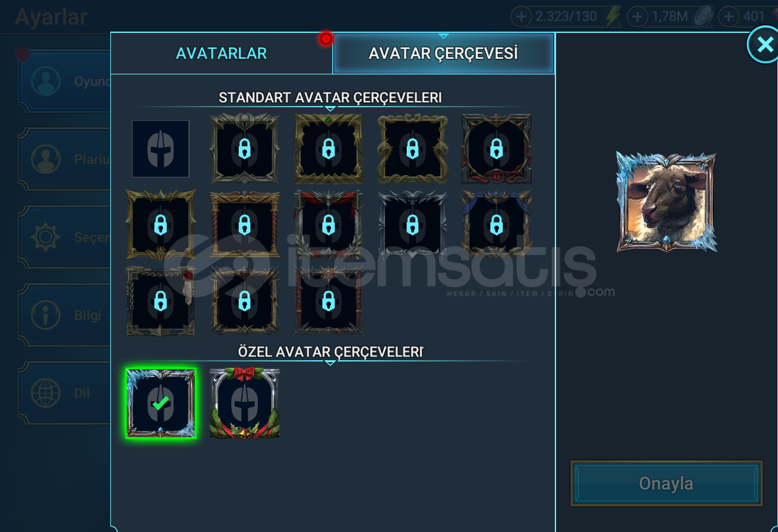Click the locked frame with blue banner drapes
The width and height of the screenshot is (778, 532).
496,224
